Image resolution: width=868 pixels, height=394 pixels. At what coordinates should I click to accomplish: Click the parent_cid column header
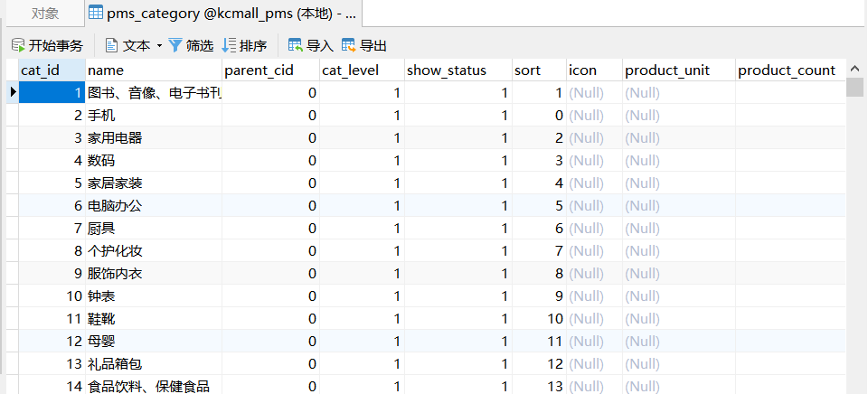tap(270, 70)
